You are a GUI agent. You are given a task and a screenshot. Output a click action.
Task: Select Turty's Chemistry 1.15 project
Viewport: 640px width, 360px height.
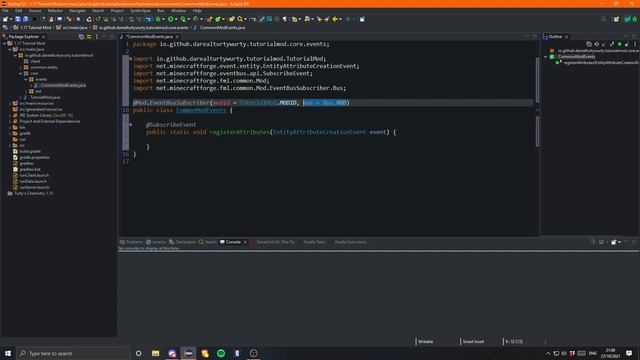tap(33, 193)
